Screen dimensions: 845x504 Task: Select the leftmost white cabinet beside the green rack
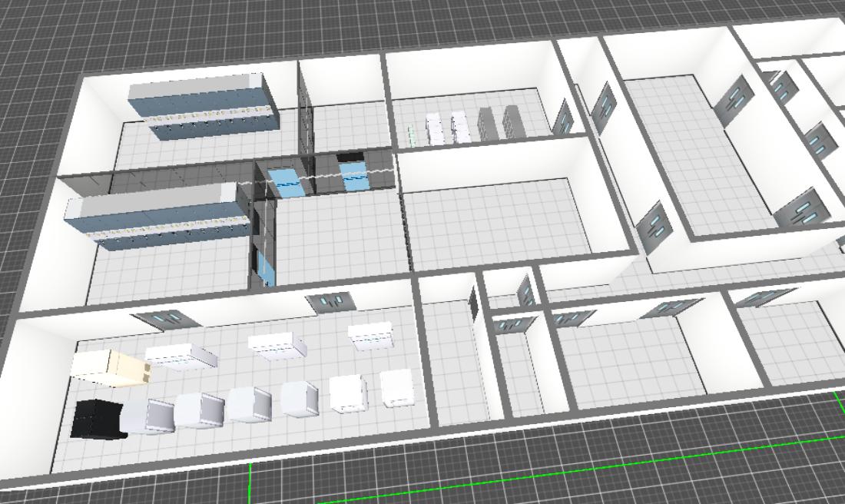(435, 128)
